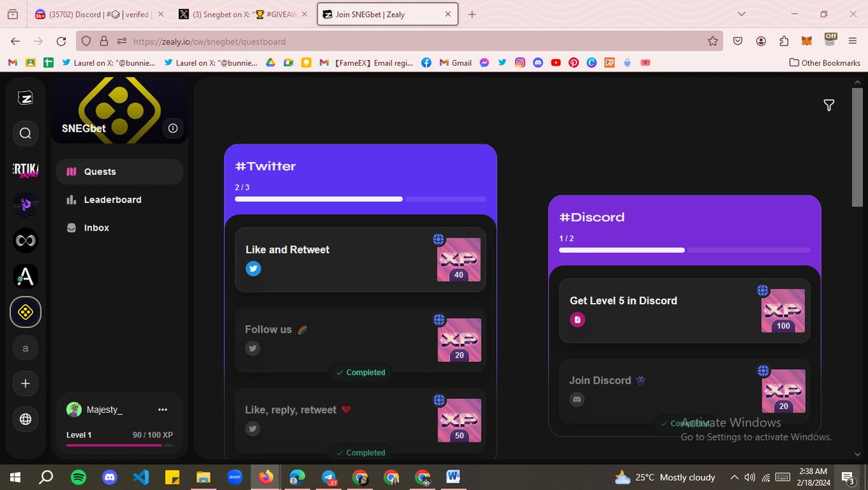The width and height of the screenshot is (868, 490).
Task: Click the SNEGbet community name heading
Action: pyautogui.click(x=84, y=129)
